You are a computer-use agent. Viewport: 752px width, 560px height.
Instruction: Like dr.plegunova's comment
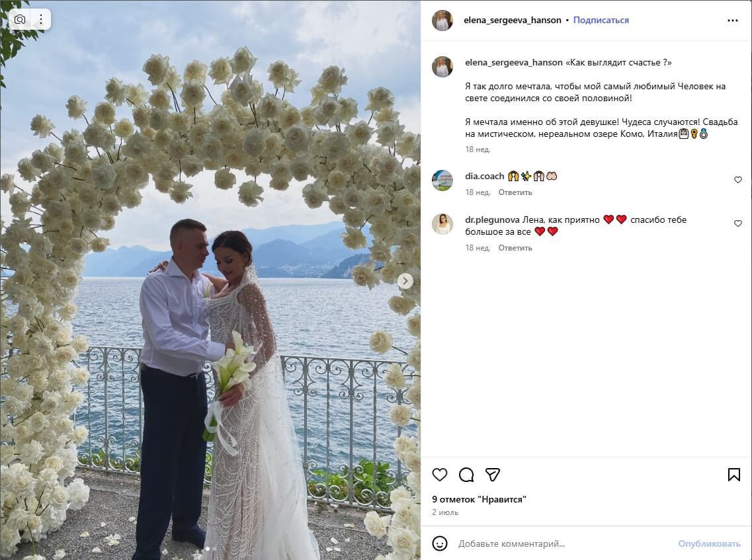738,223
